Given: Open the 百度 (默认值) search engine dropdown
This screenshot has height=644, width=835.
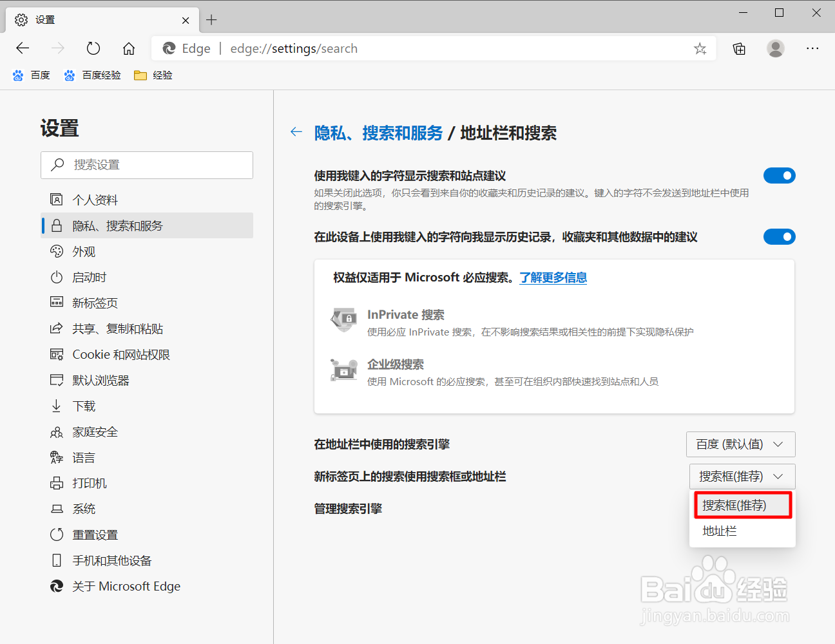Looking at the screenshot, I should pyautogui.click(x=740, y=444).
